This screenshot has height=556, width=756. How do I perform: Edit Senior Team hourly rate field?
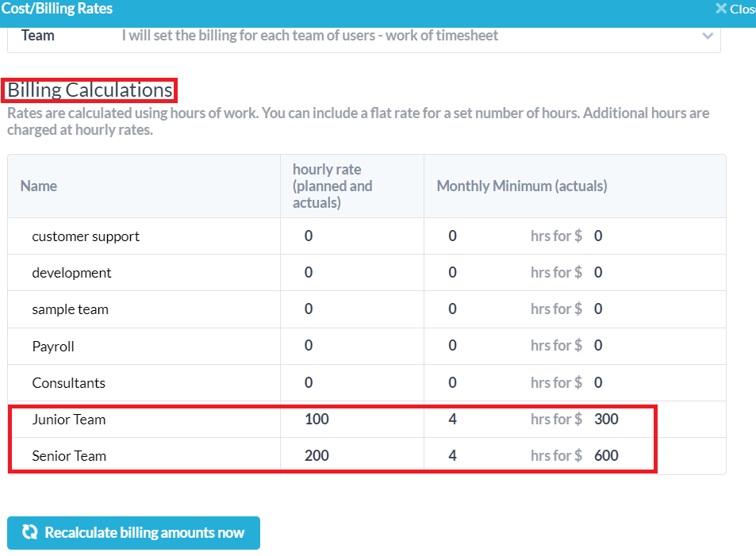point(317,456)
